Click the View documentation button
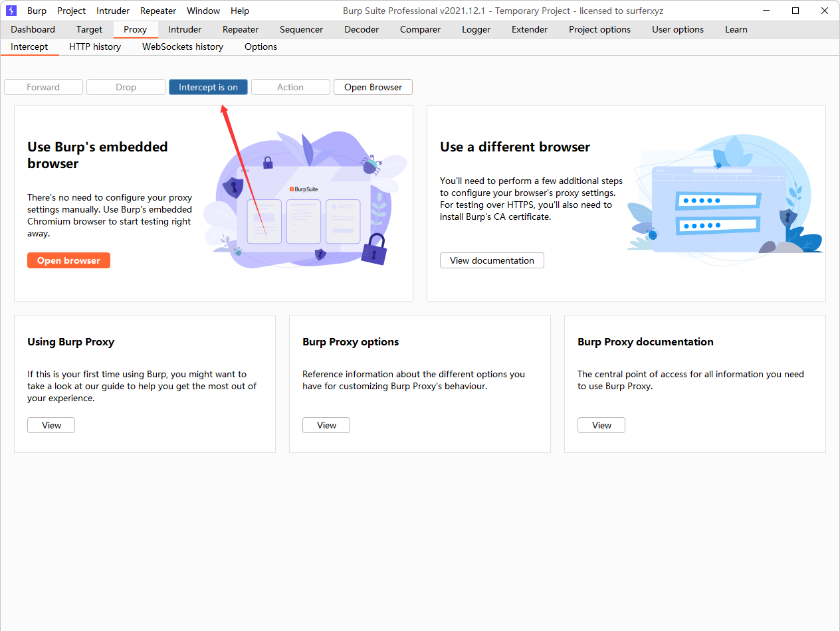Screen dimensions: 840x631 pyautogui.click(x=492, y=260)
